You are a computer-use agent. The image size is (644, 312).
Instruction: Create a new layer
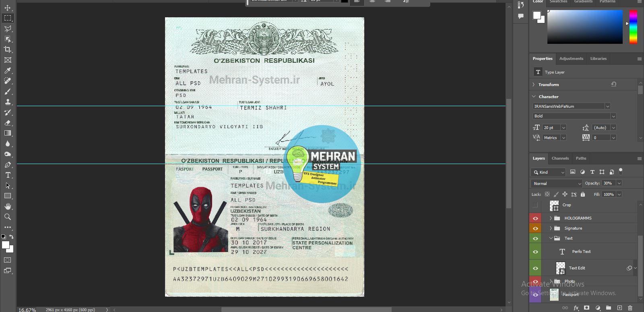619,308
